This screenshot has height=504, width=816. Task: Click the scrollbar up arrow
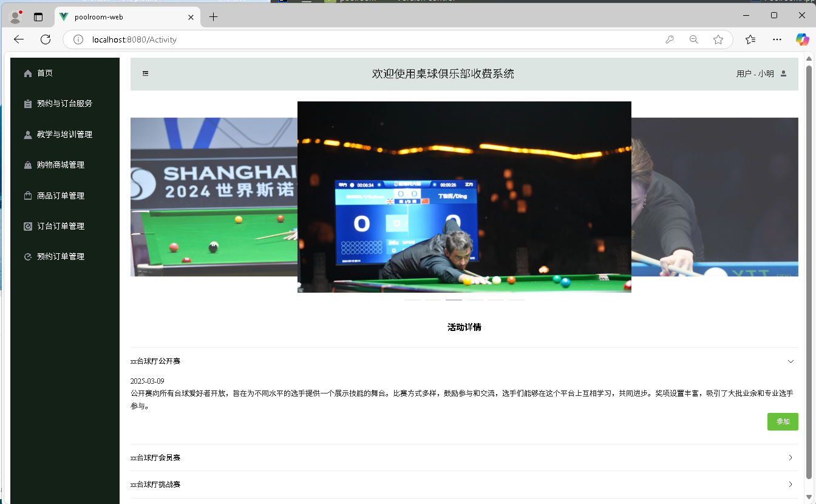pyautogui.click(x=809, y=58)
